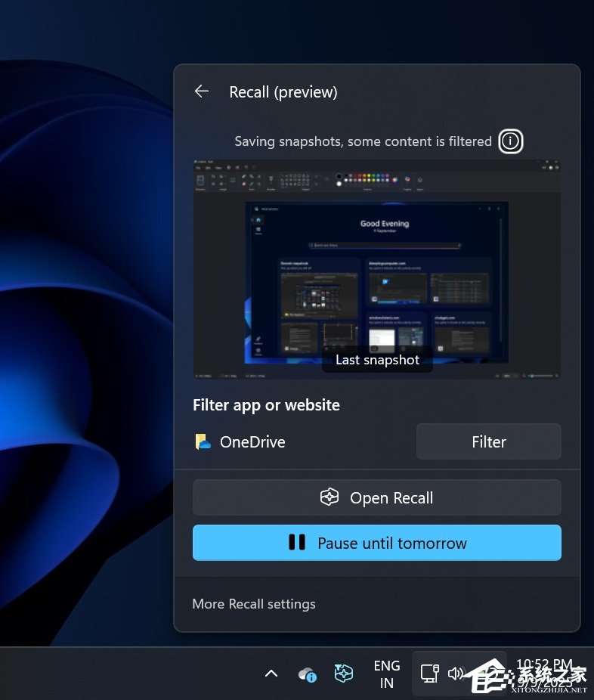The height and width of the screenshot is (700, 594).
Task: Click the Filter button for OneDrive
Action: (x=489, y=441)
